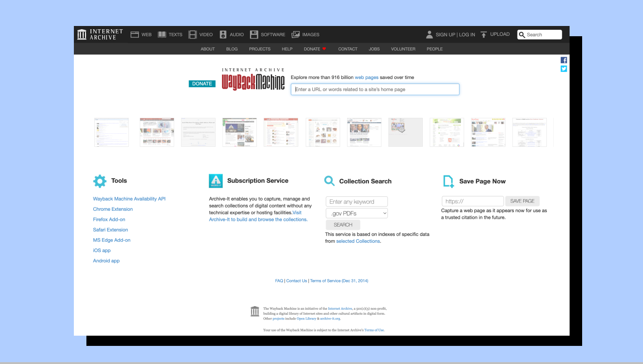The image size is (643, 364).
Task: Open the About menu item
Action: [x=208, y=49]
